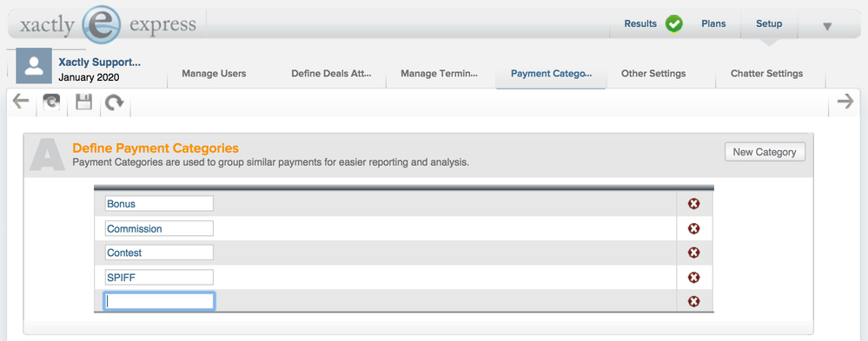Click the forward arrow at toolbar end
Image resolution: width=868 pixels, height=341 pixels.
tap(845, 102)
